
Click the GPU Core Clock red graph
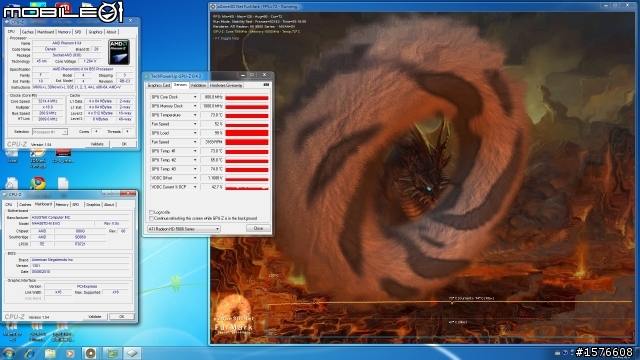click(x=247, y=97)
